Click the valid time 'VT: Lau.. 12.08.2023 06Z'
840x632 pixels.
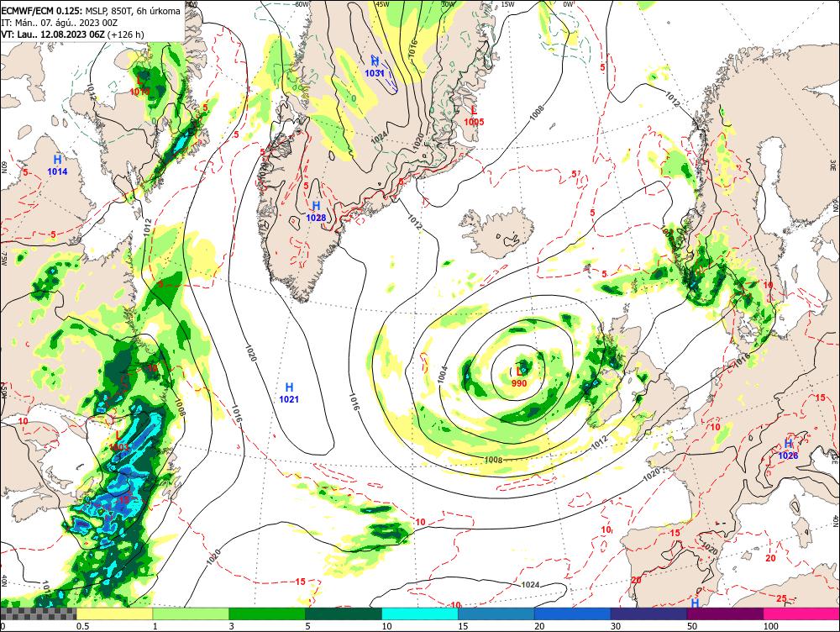point(53,34)
